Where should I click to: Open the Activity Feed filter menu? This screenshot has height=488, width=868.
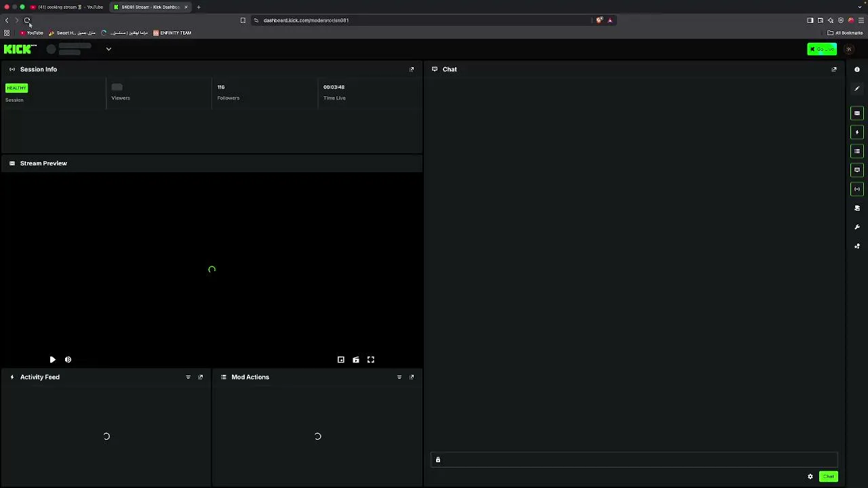189,377
